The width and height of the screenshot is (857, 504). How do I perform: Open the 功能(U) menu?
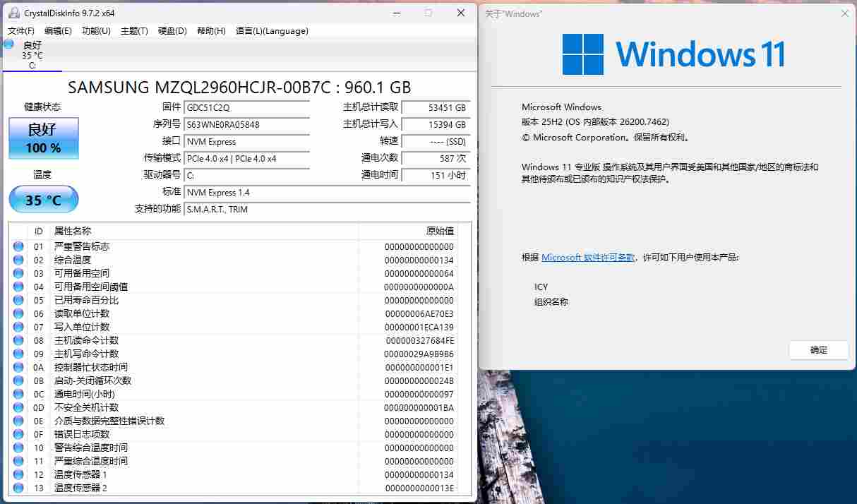click(x=96, y=31)
